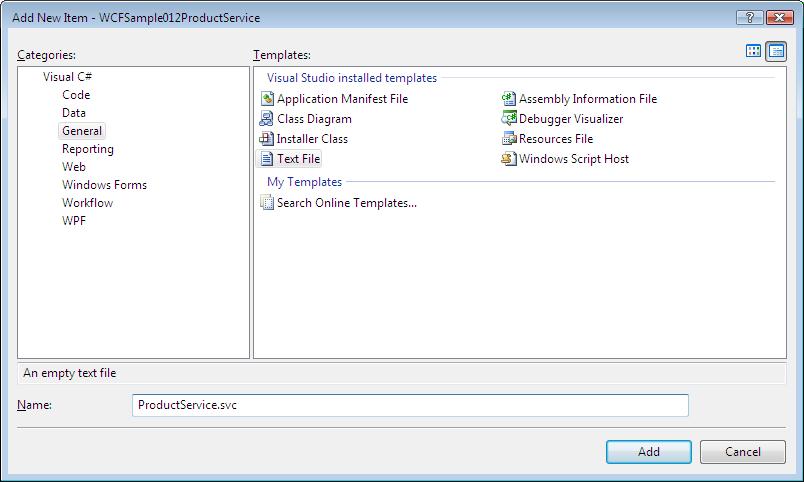Choose the Class Diagram template icon
This screenshot has height=482, width=804.
pos(266,118)
